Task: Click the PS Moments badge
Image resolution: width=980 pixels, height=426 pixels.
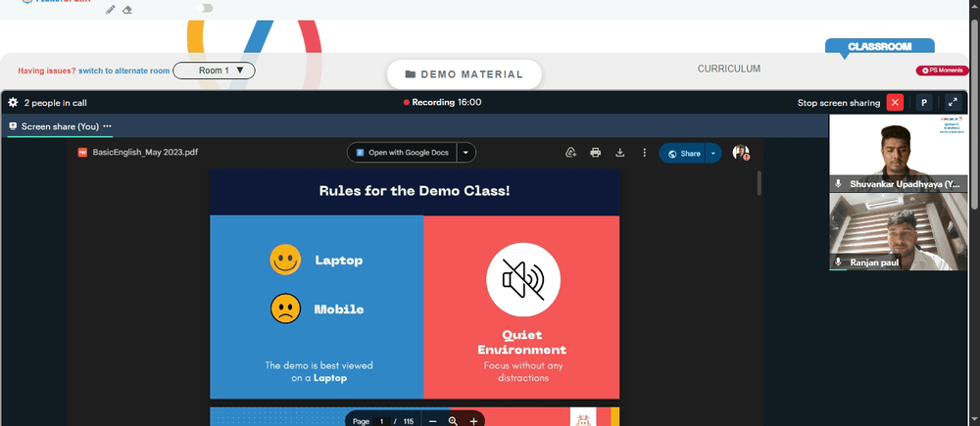Action: [942, 71]
